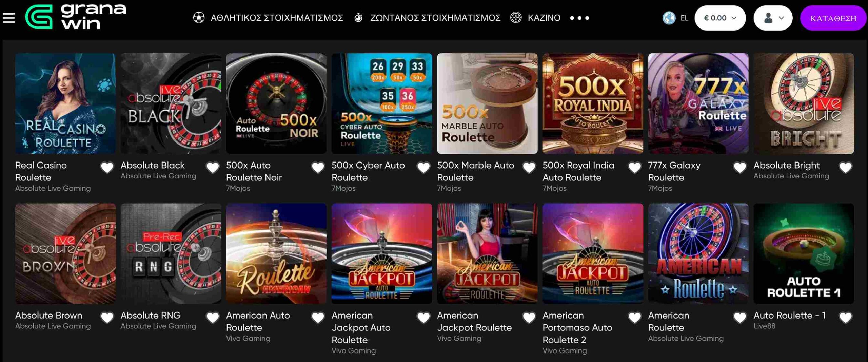This screenshot has height=362, width=868.
Task: Click the globe language icon
Action: 669,18
